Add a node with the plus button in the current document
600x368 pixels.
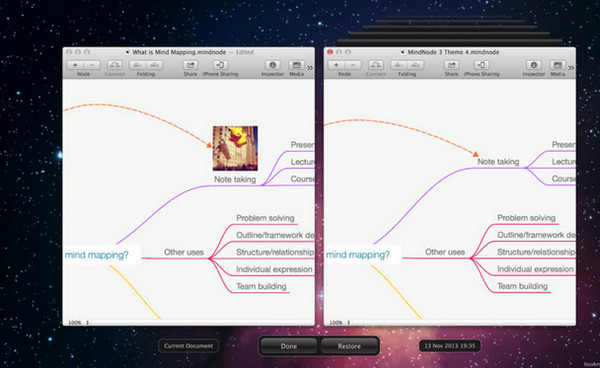click(x=75, y=65)
